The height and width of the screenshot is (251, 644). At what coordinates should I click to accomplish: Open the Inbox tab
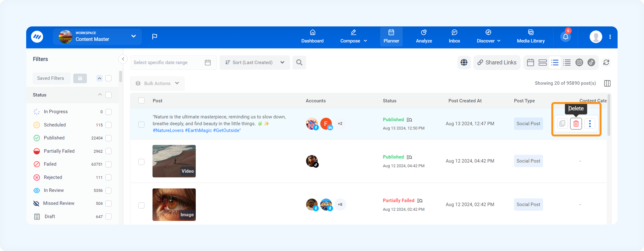coord(454,37)
